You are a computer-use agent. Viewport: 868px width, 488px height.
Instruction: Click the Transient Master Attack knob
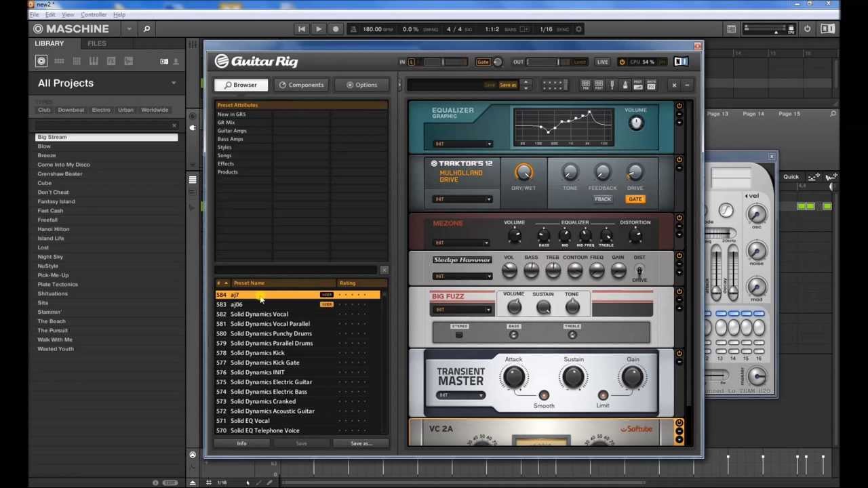[513, 377]
